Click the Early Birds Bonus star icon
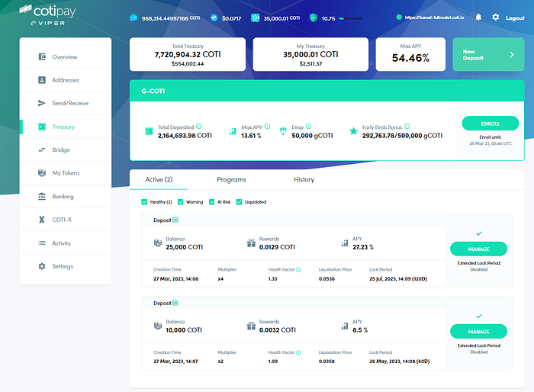This screenshot has width=534, height=392. pos(353,131)
